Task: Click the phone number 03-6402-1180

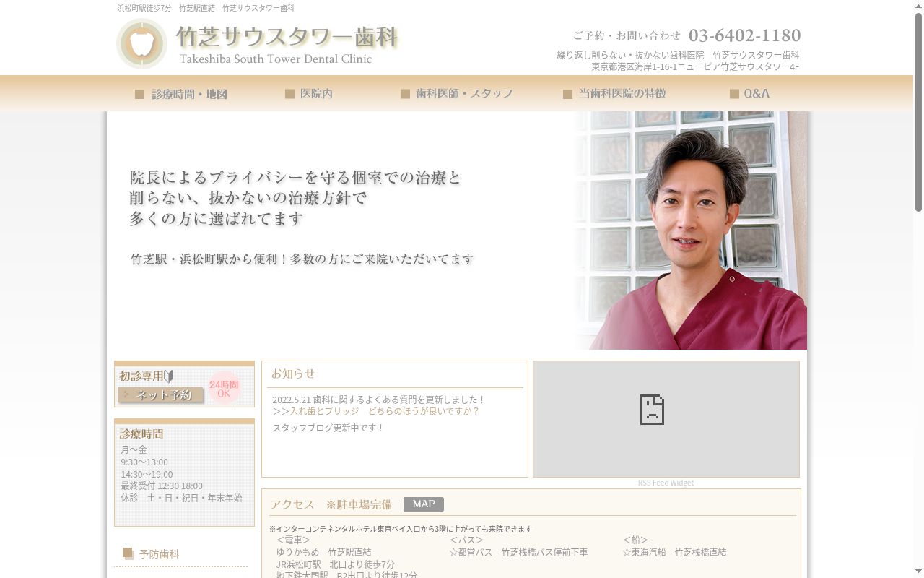Action: (x=745, y=35)
